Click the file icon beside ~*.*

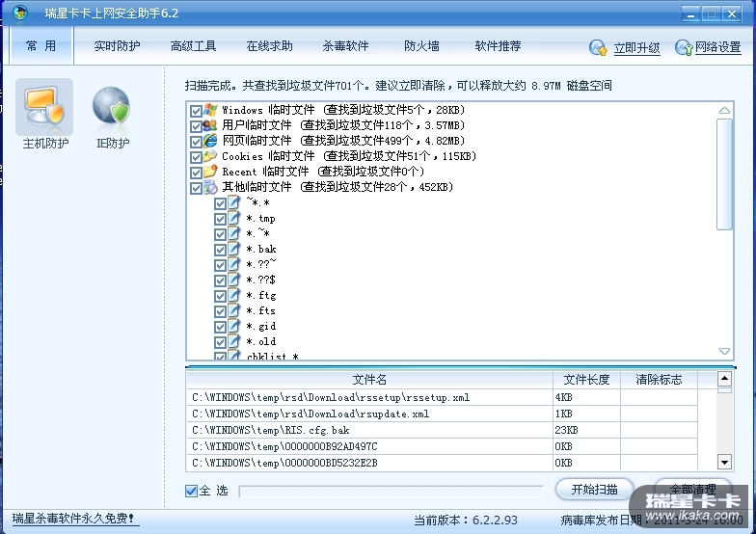click(x=233, y=202)
